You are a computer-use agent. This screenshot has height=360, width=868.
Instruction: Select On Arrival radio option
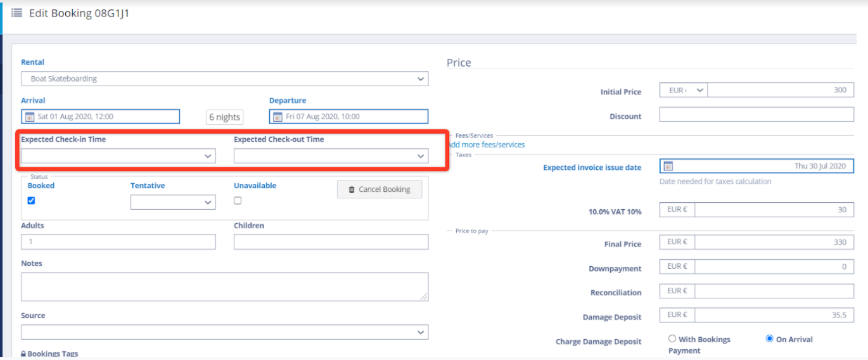point(770,339)
